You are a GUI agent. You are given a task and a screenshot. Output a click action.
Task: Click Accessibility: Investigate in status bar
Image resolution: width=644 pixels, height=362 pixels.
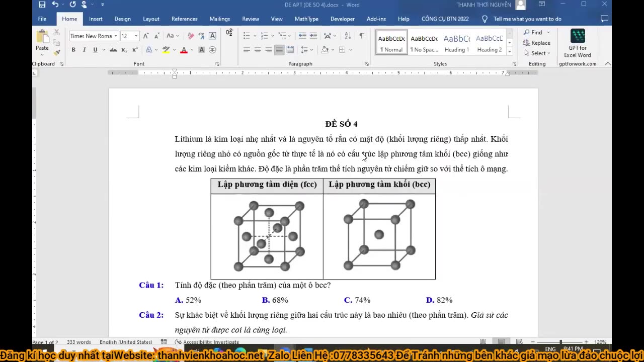[x=207, y=342]
